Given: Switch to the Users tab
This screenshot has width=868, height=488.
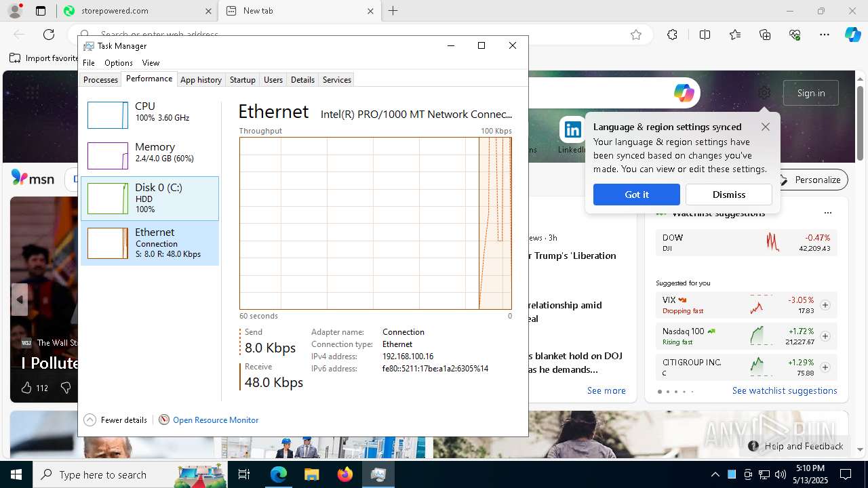Looking at the screenshot, I should 273,80.
